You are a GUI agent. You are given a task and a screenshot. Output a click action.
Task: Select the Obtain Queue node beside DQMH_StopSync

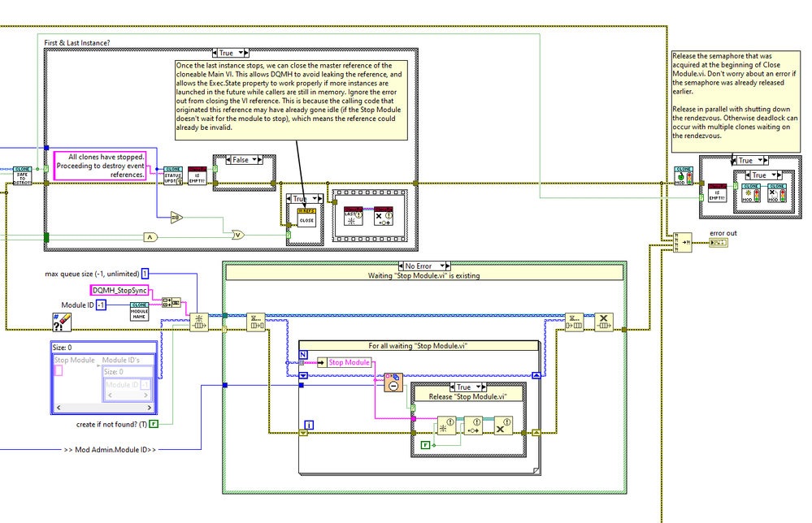click(199, 322)
